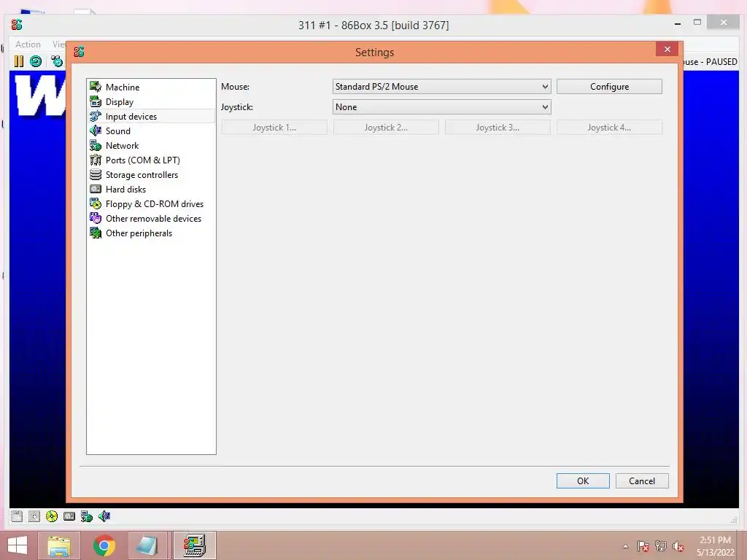
Task: Show hidden tray icons arrow
Action: (625, 546)
